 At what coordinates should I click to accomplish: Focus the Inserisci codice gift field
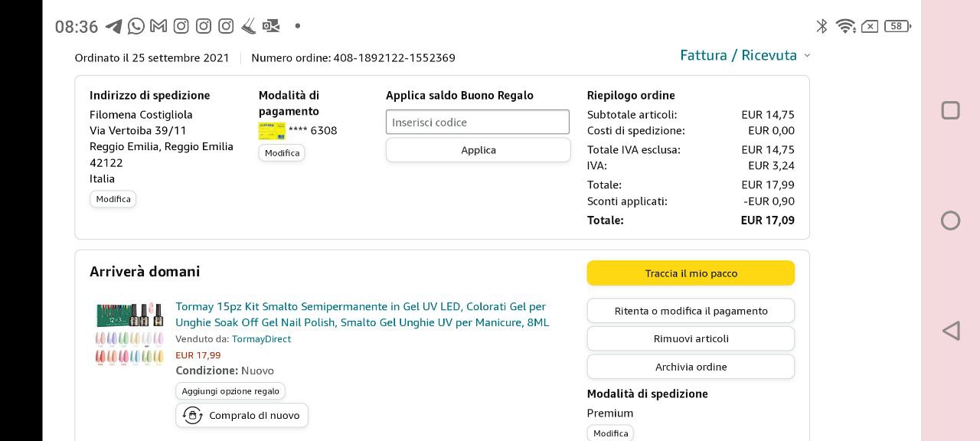(x=478, y=122)
